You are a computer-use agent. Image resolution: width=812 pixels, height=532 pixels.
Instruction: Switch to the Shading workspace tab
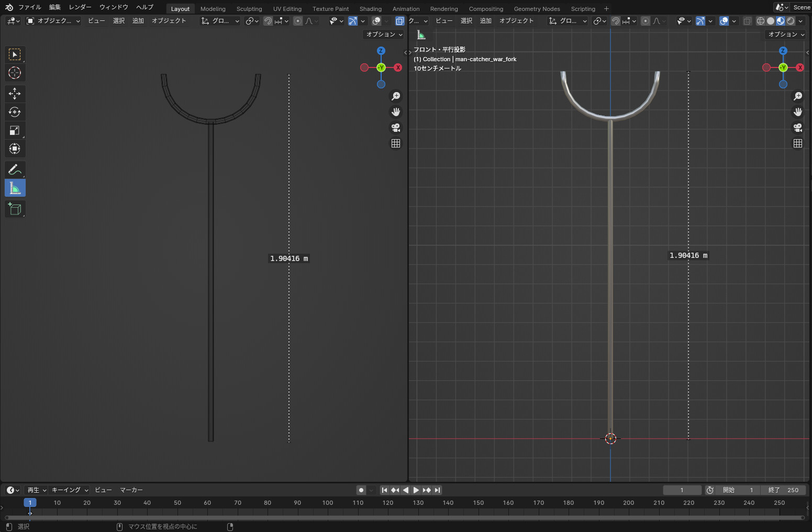pyautogui.click(x=371, y=9)
